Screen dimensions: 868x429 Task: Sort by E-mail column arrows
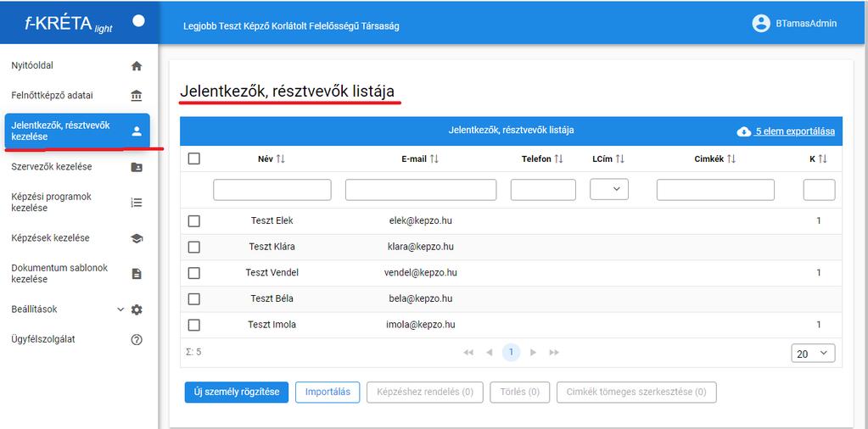point(434,159)
